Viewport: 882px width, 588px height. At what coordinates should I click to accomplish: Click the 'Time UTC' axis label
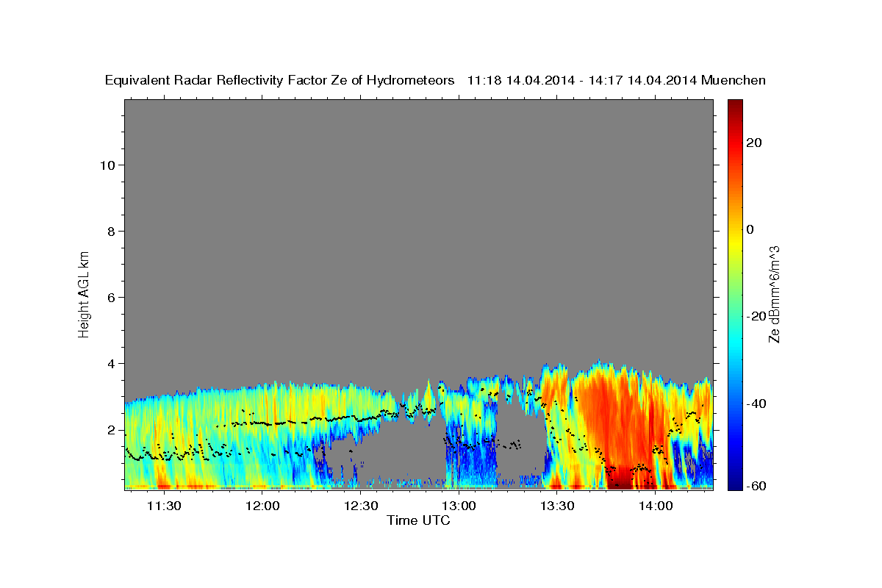click(x=418, y=520)
